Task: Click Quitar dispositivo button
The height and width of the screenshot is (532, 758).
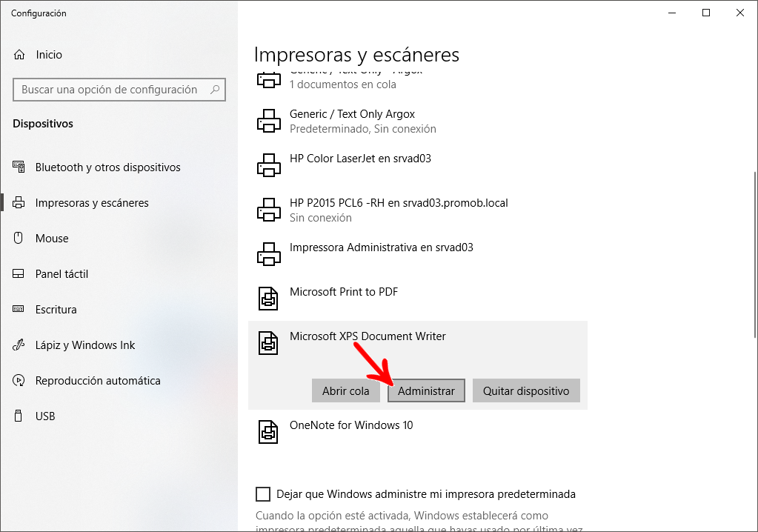Action: click(x=526, y=390)
